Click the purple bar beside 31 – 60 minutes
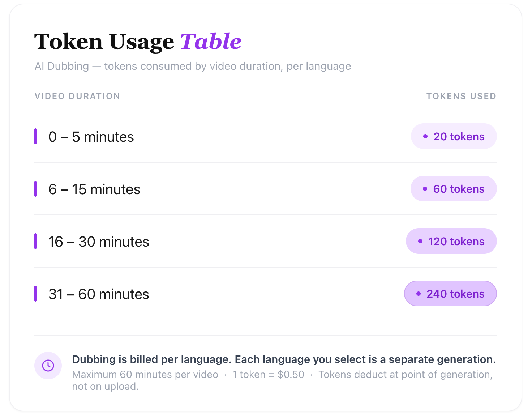 35,294
